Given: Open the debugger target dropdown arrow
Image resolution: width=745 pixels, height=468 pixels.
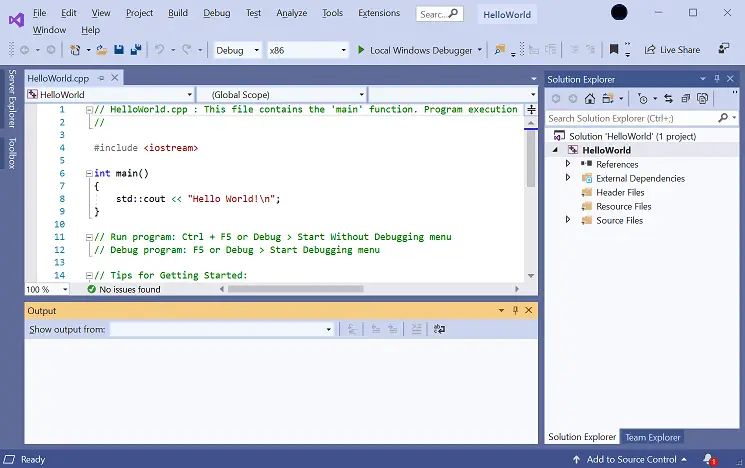Looking at the screenshot, I should coord(480,50).
